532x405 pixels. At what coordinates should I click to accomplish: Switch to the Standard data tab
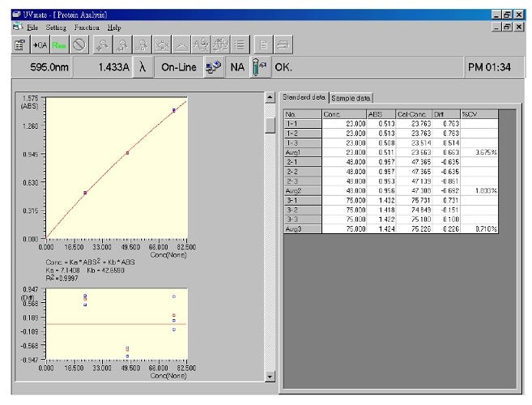[x=304, y=97]
